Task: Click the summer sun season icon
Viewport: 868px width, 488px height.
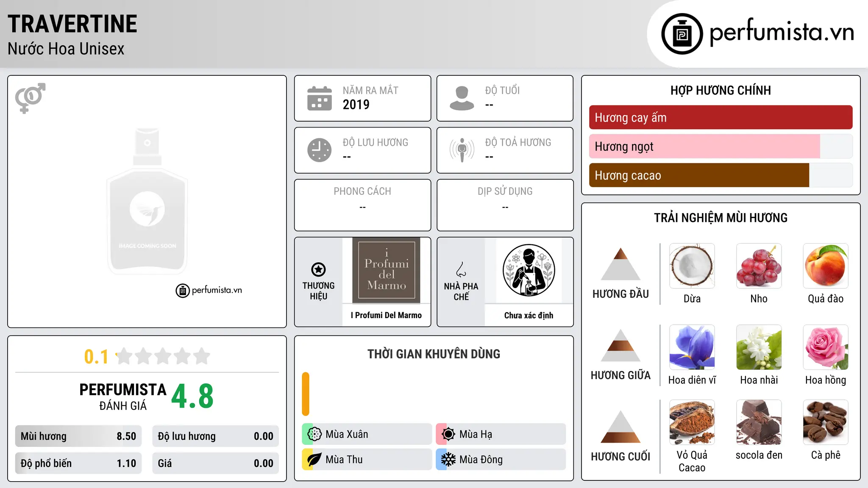Action: click(x=448, y=434)
